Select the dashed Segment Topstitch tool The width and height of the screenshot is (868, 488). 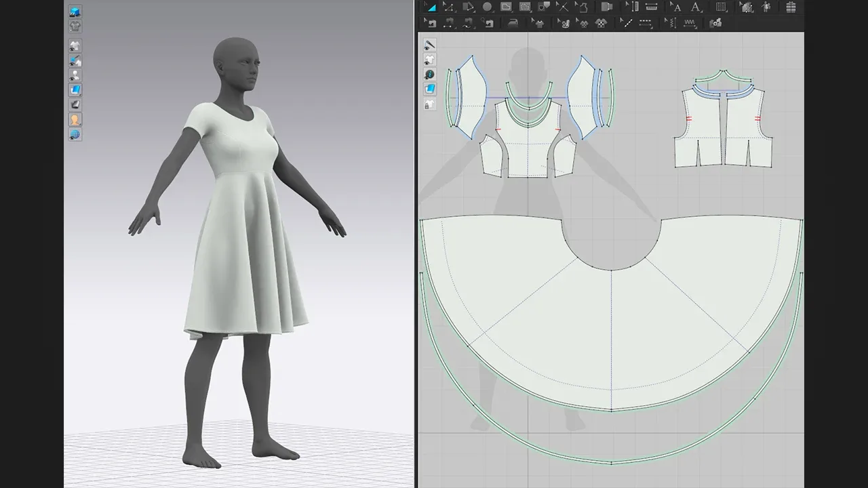tap(646, 23)
